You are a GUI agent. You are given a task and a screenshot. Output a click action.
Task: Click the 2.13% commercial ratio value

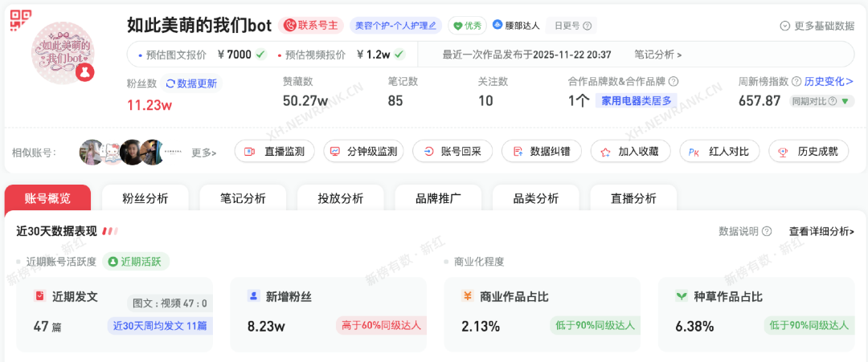pyautogui.click(x=481, y=326)
